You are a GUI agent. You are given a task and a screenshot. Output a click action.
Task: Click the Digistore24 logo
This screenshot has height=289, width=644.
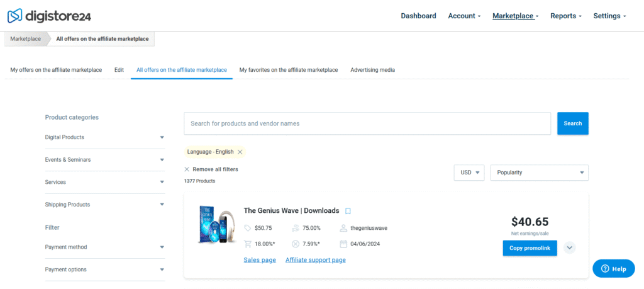click(x=49, y=16)
